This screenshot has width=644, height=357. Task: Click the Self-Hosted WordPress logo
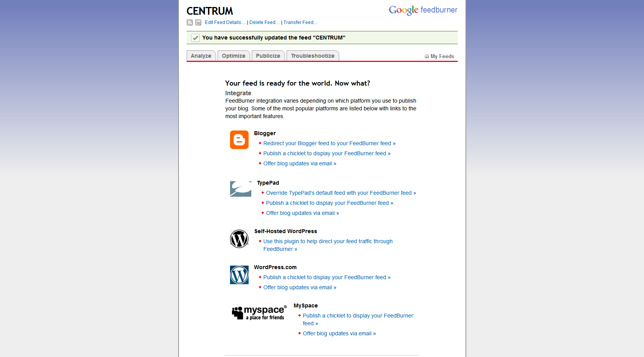239,239
